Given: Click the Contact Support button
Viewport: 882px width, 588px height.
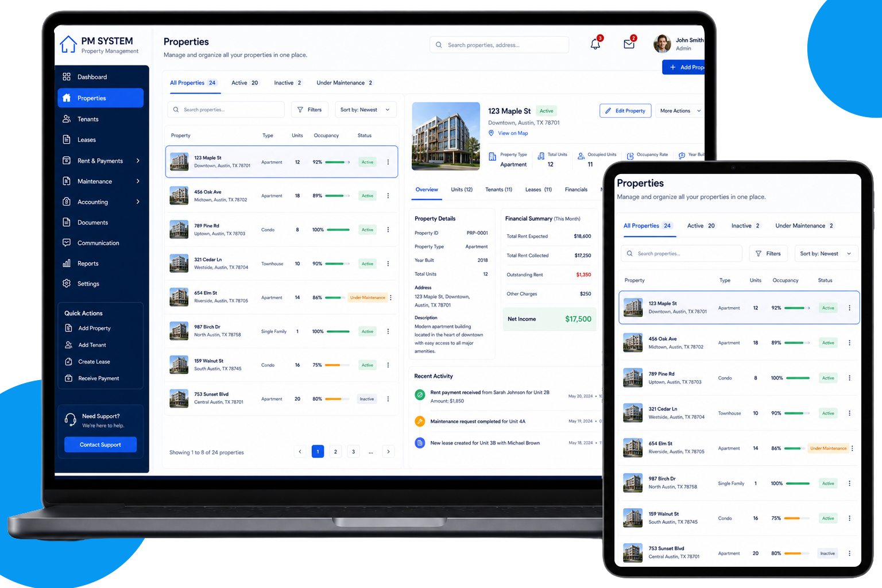Looking at the screenshot, I should click(100, 444).
